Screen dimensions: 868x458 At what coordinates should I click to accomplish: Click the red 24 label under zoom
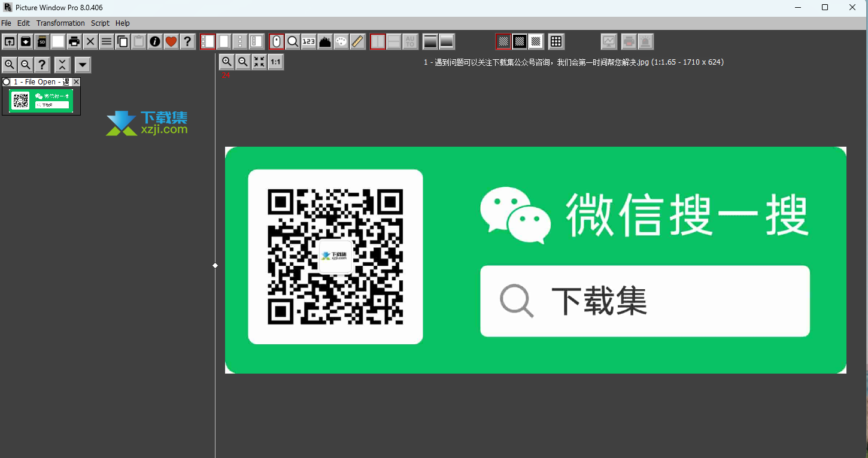(x=226, y=75)
